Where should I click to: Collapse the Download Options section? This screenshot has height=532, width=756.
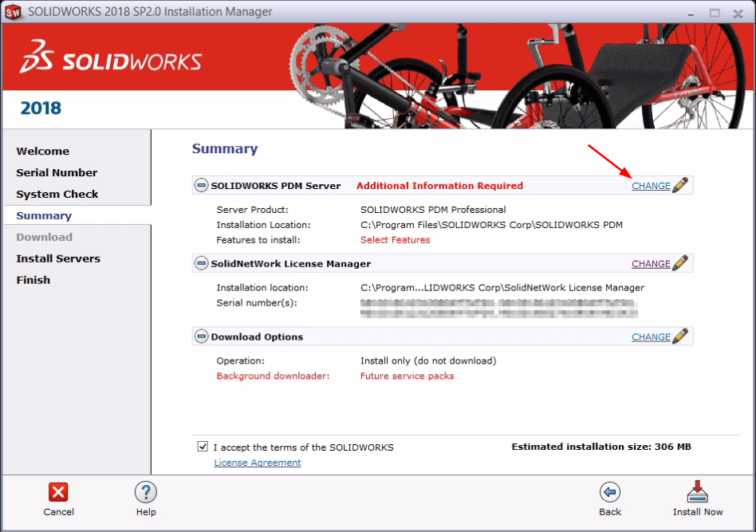coord(201,336)
